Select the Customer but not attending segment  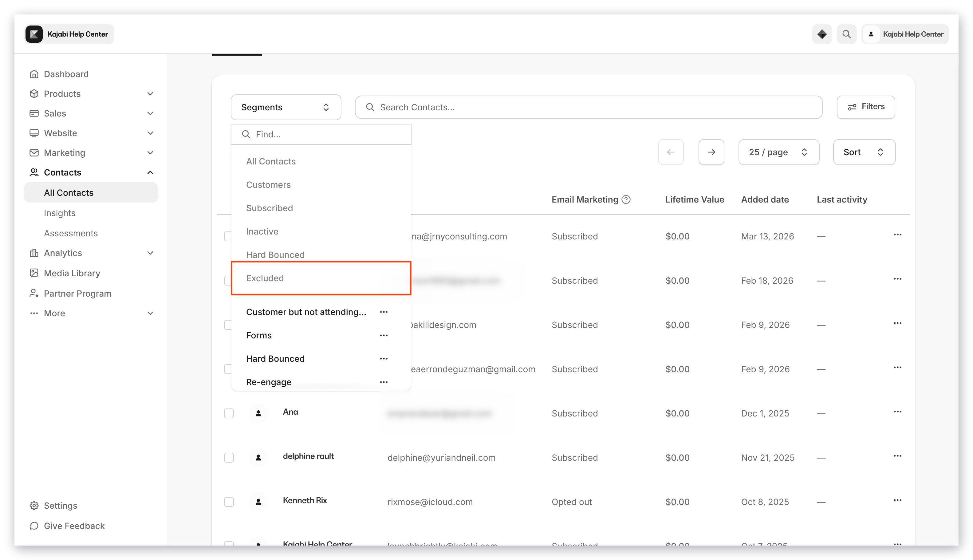click(x=306, y=312)
